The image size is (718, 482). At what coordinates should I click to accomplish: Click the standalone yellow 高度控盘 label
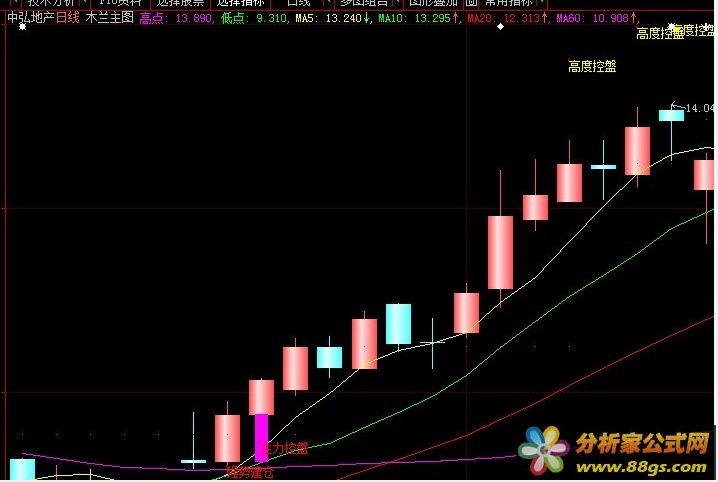pyautogui.click(x=592, y=66)
